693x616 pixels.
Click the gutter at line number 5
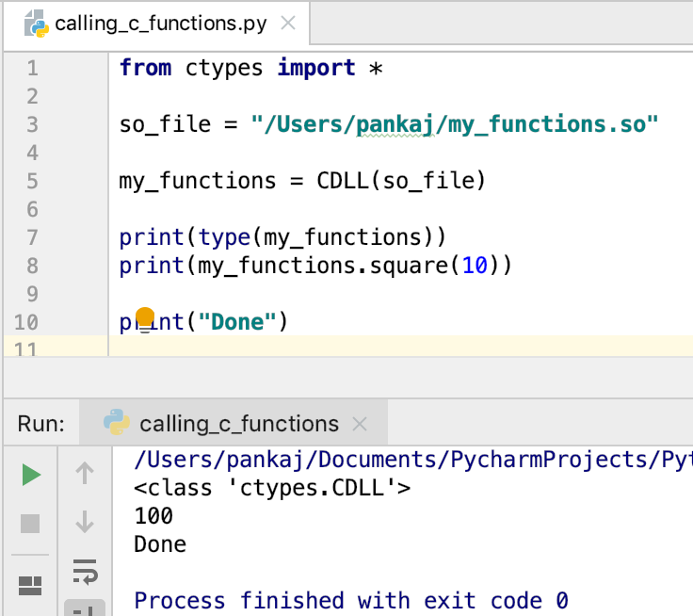(x=32, y=181)
